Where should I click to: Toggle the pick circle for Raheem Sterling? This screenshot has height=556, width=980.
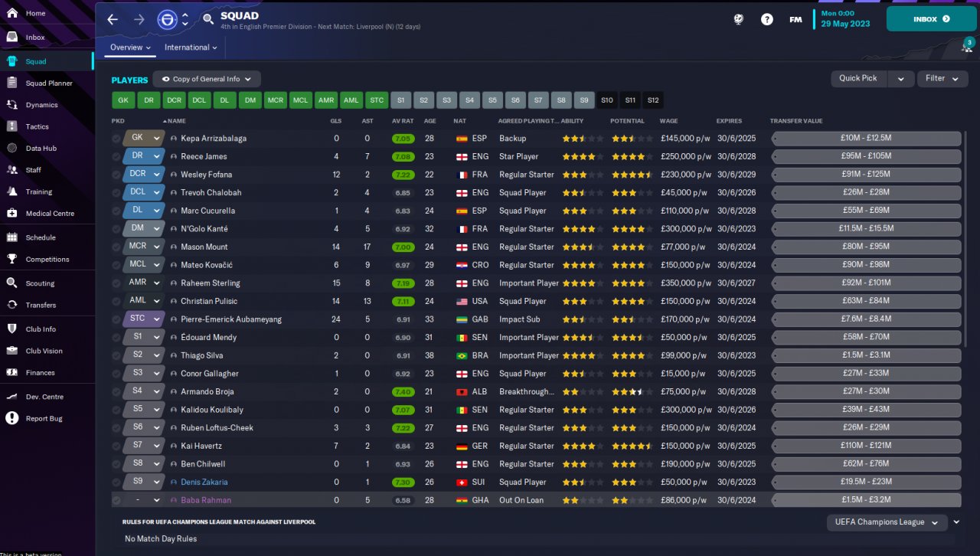(116, 283)
